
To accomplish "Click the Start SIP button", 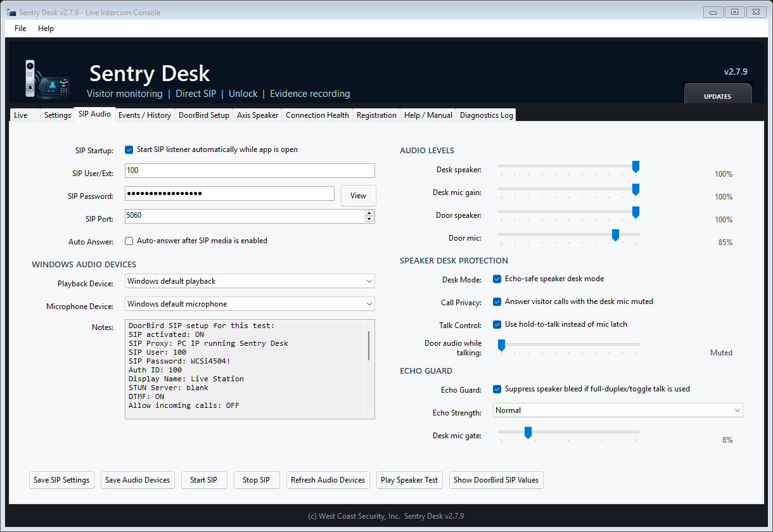I will coord(203,480).
